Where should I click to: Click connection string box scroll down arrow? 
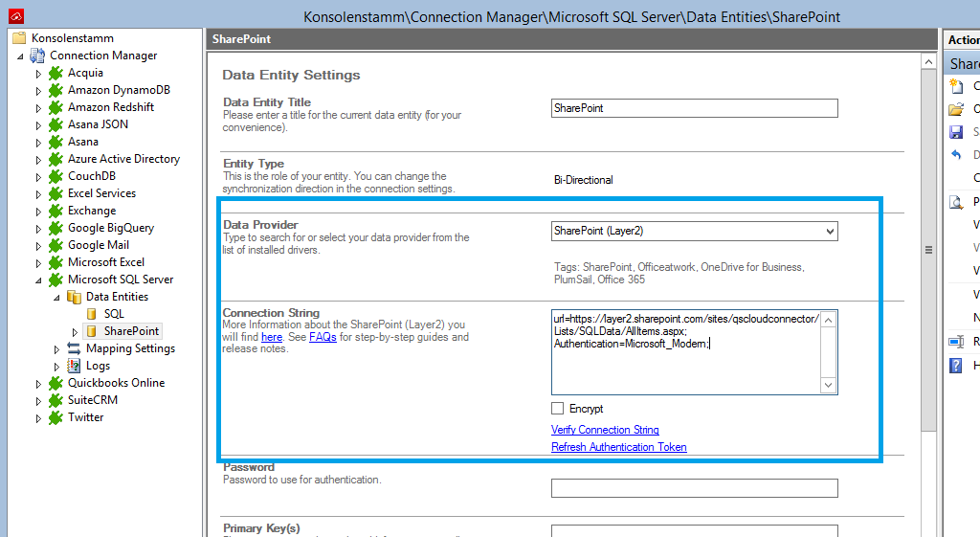pyautogui.click(x=828, y=385)
